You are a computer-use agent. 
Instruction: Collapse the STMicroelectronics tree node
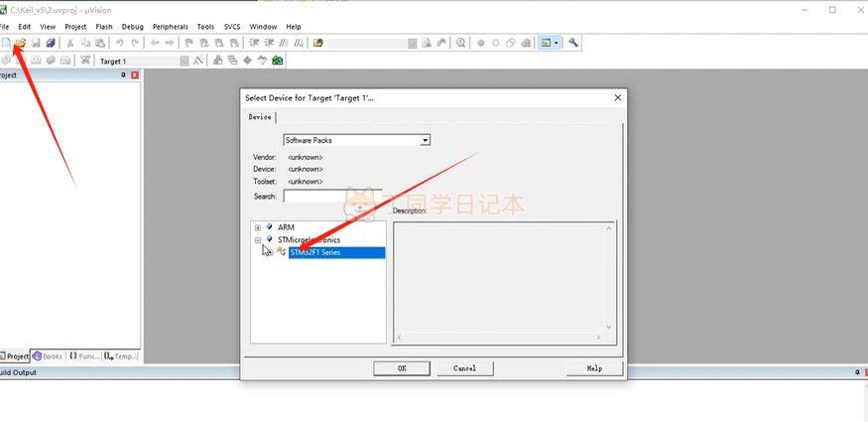pos(258,239)
